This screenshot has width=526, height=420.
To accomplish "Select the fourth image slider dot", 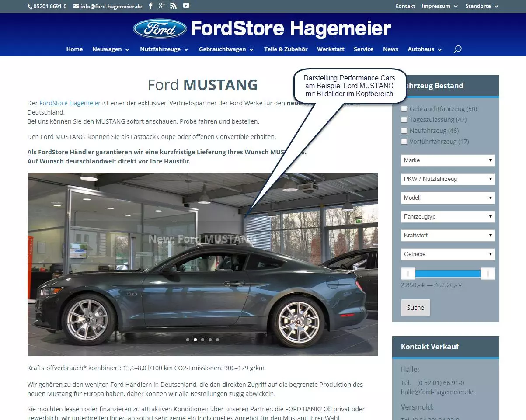I will click(210, 340).
